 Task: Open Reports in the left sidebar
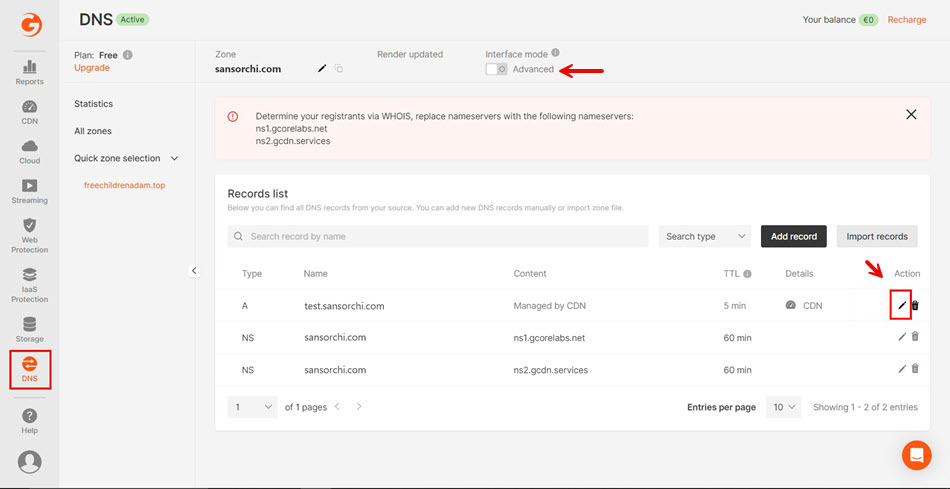tap(29, 72)
